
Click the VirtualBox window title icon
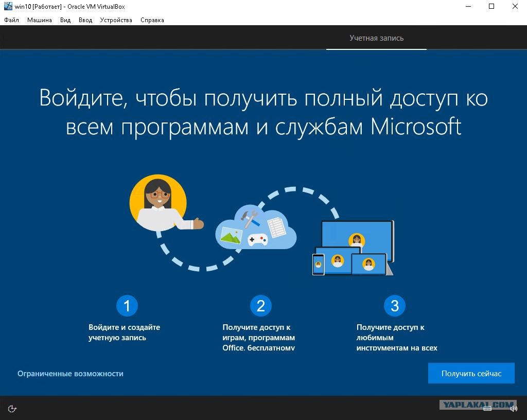8,6
